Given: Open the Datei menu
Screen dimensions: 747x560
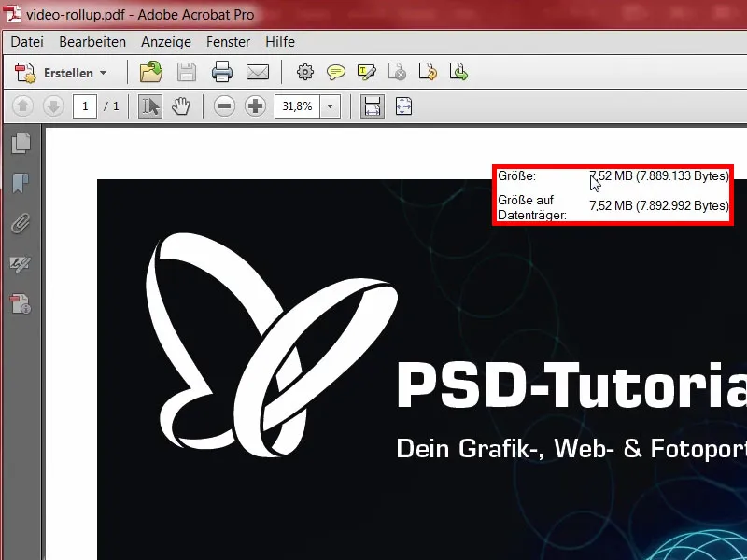Looking at the screenshot, I should coord(27,42).
